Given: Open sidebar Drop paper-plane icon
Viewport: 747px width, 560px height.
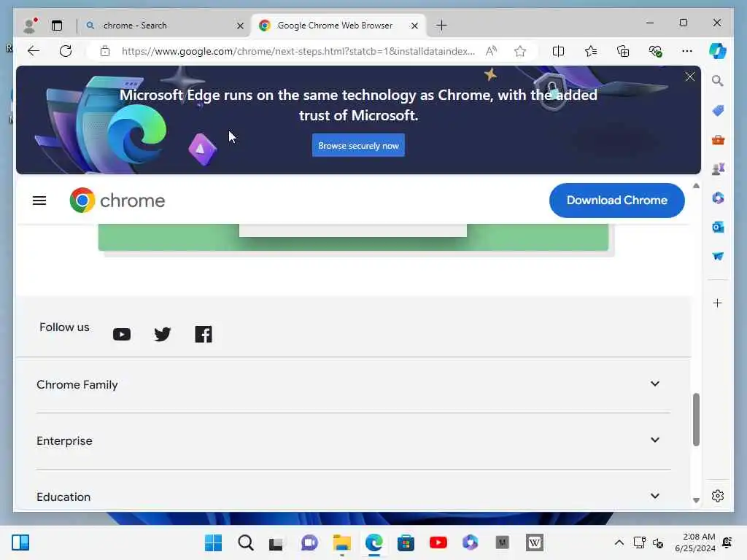Looking at the screenshot, I should tap(718, 256).
